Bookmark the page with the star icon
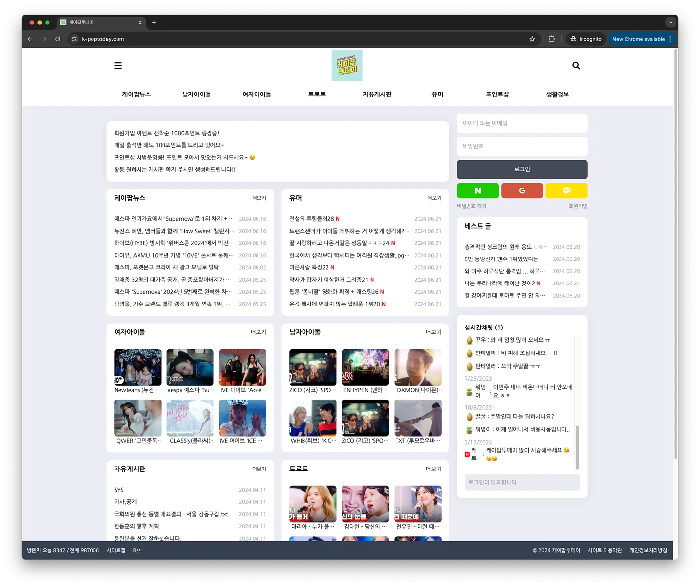 pos(532,39)
